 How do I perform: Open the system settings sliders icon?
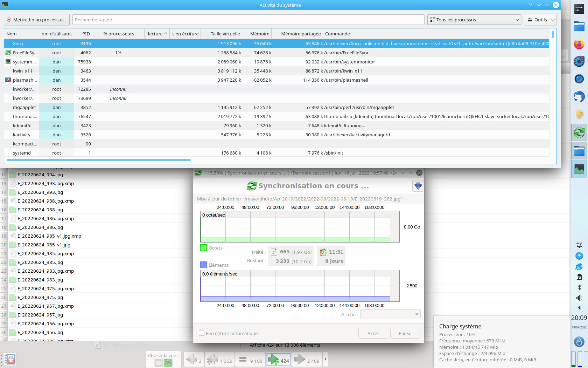(x=579, y=9)
